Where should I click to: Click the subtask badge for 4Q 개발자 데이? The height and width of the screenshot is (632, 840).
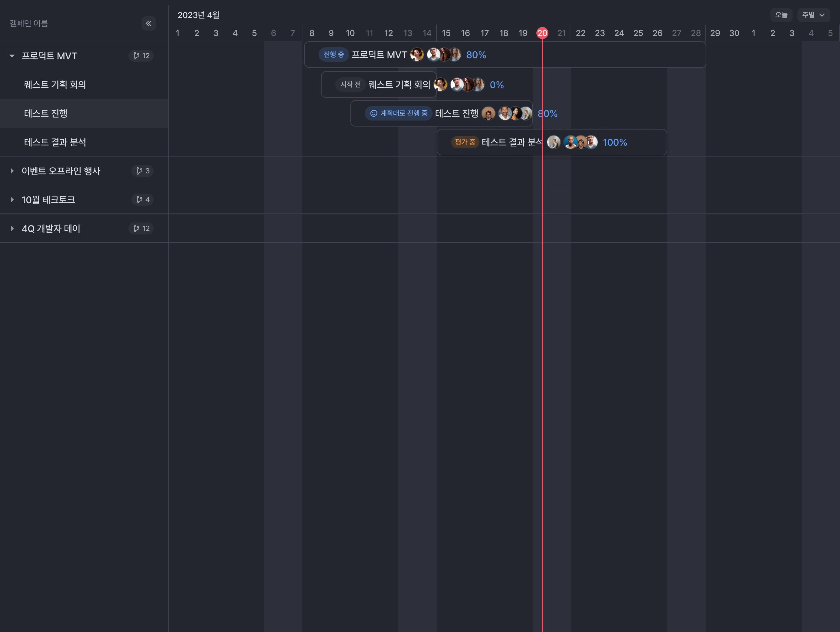(141, 228)
